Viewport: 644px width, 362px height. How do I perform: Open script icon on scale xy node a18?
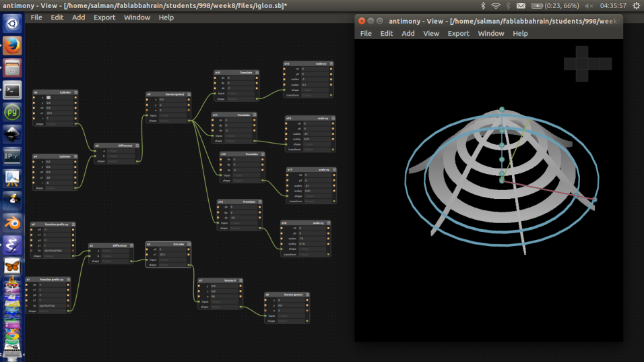[x=329, y=222]
